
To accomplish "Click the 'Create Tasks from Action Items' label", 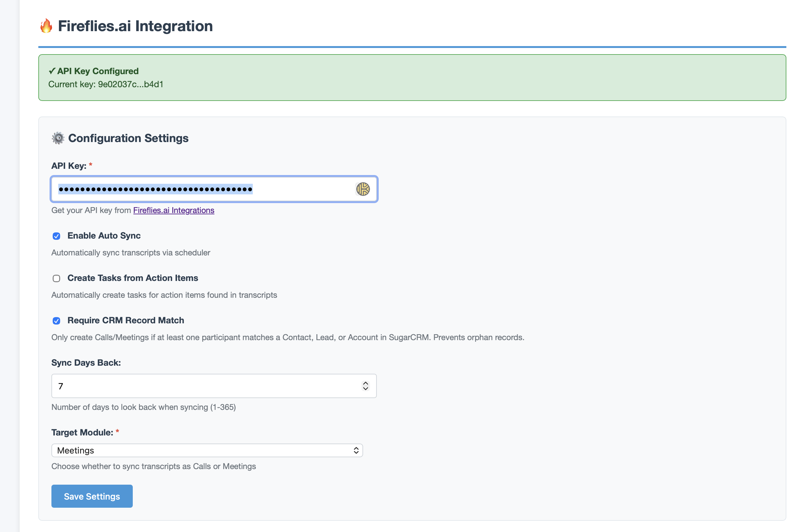I will click(x=133, y=278).
